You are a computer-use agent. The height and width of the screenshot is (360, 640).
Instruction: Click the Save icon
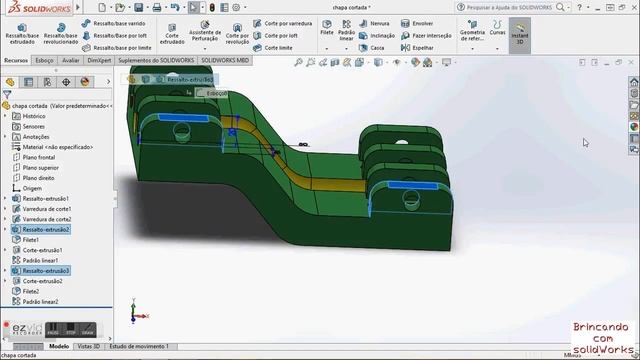pos(139,7)
